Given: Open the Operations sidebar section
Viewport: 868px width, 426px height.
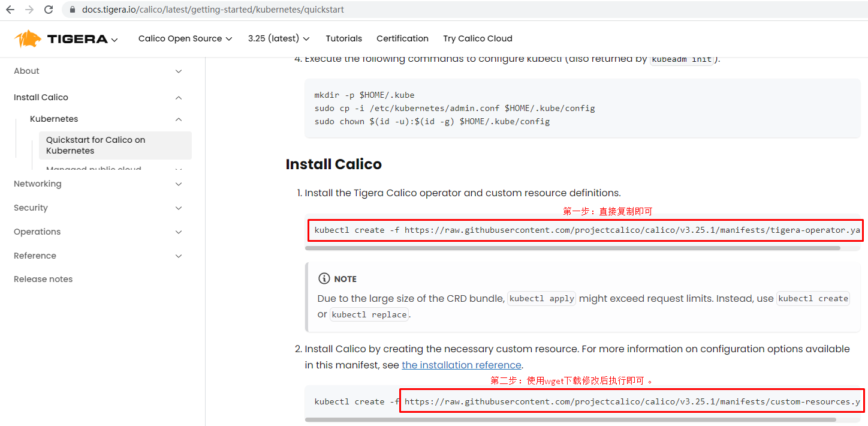Looking at the screenshot, I should 37,232.
